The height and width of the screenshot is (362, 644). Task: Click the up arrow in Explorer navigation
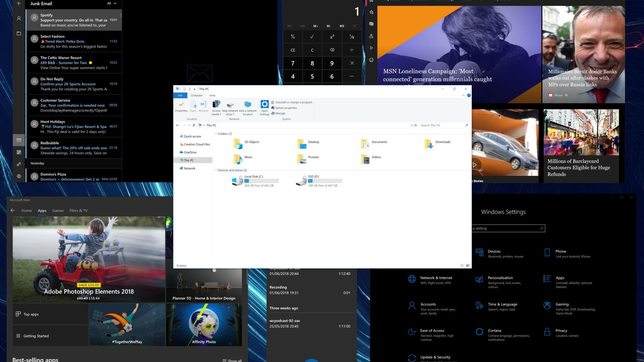(x=194, y=125)
